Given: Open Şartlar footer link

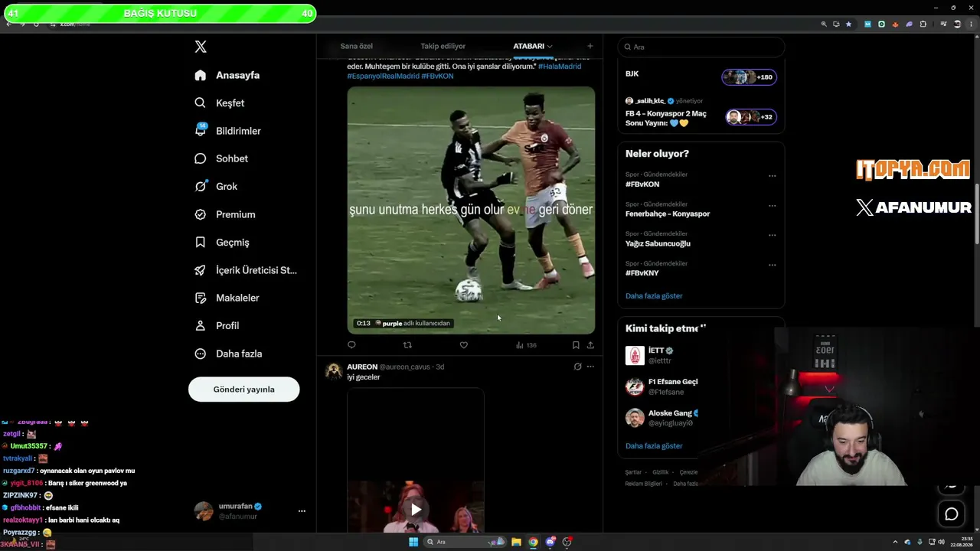Looking at the screenshot, I should (x=633, y=472).
